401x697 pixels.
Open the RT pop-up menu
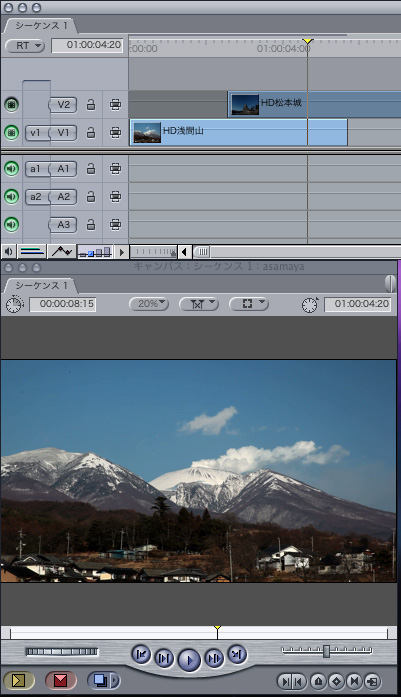pyautogui.click(x=25, y=46)
